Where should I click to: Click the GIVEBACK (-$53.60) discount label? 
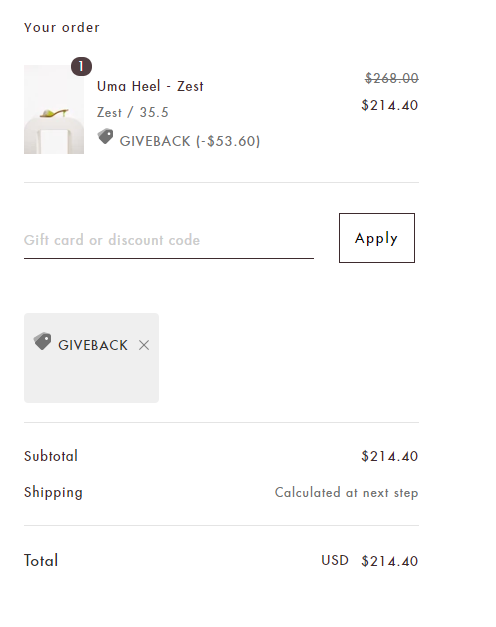click(190, 141)
